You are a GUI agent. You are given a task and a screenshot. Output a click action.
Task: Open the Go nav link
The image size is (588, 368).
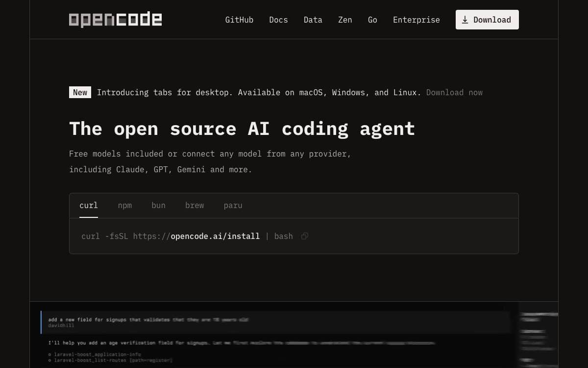click(372, 20)
